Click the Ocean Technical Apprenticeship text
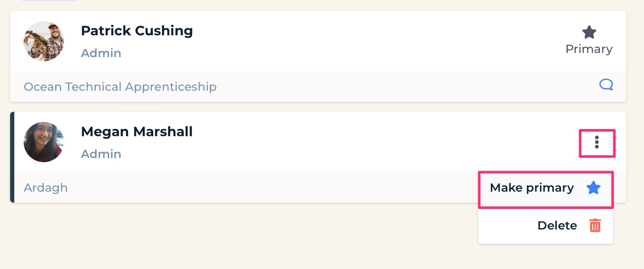 click(x=120, y=87)
